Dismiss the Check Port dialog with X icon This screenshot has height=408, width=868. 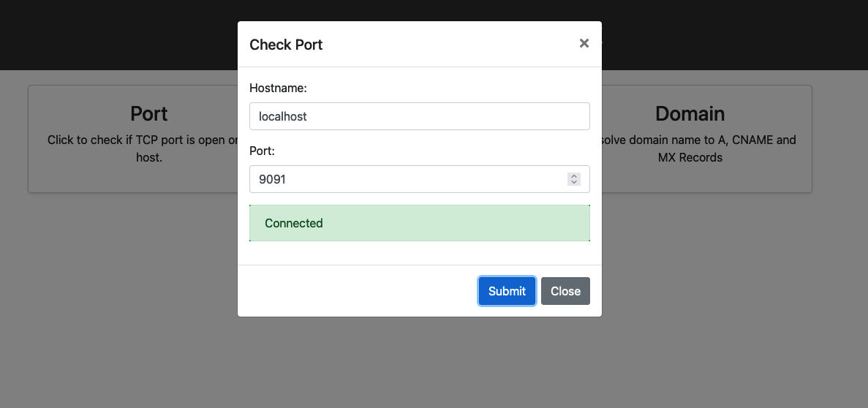(584, 43)
